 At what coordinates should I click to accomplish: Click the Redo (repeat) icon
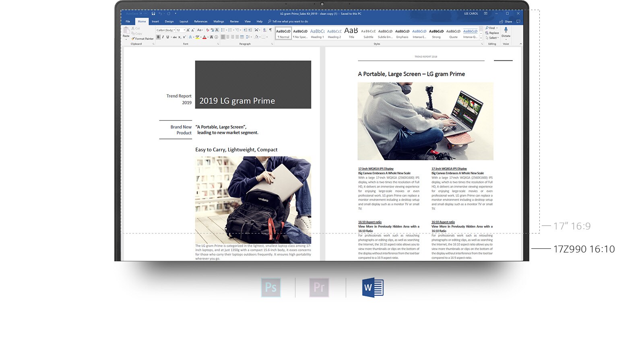pyautogui.click(x=169, y=14)
